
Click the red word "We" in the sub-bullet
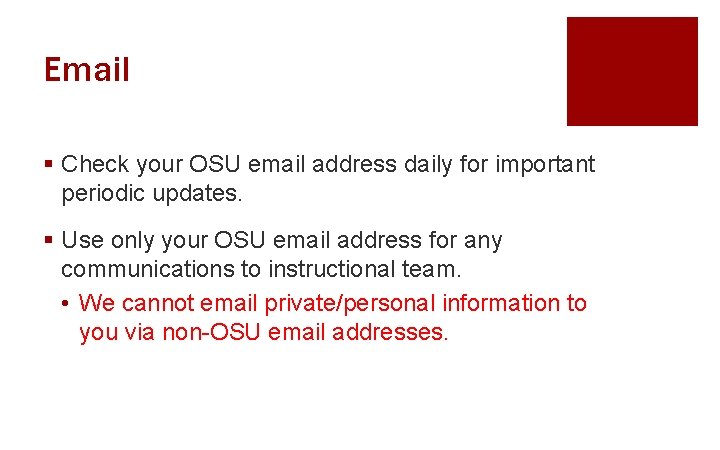tap(96, 303)
